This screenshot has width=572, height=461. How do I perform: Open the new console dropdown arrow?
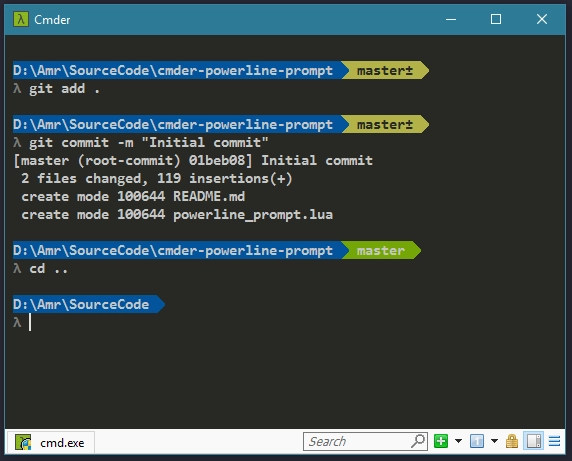tap(459, 441)
